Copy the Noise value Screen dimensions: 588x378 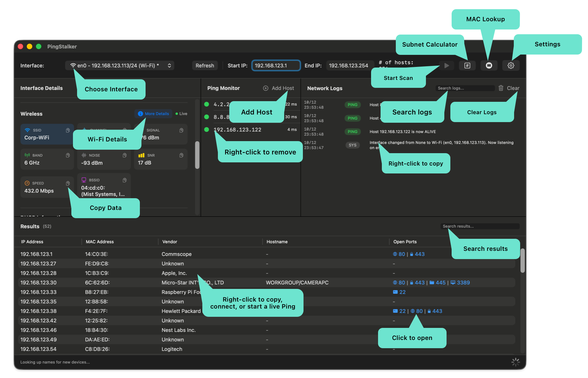(125, 155)
